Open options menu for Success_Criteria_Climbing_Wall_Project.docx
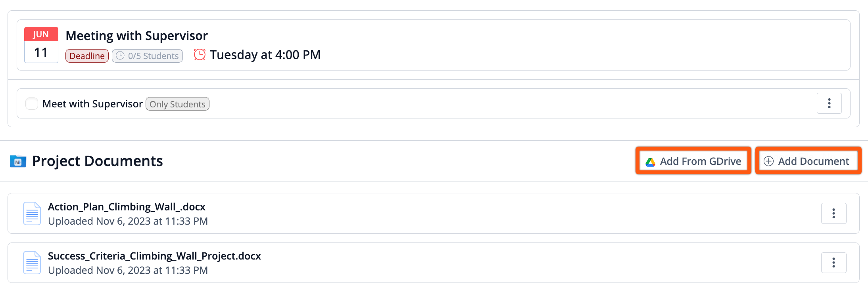The height and width of the screenshot is (294, 868). pos(833,263)
